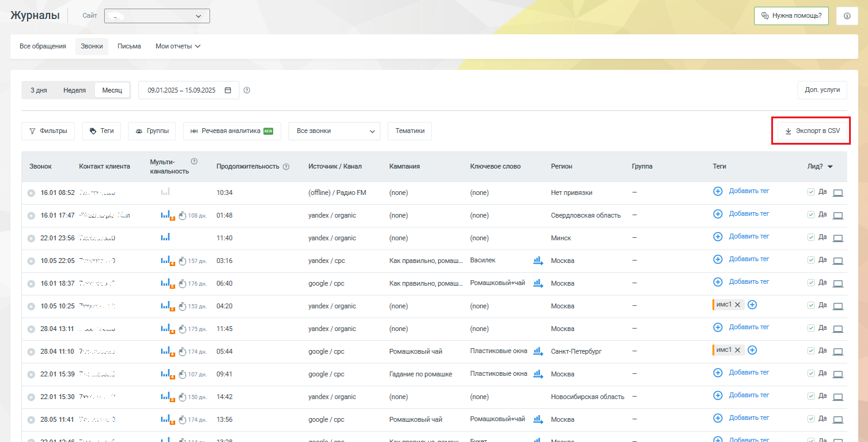Click the timer icon next to 108 дн.
The width and height of the screenshot is (868, 442).
coord(183,216)
